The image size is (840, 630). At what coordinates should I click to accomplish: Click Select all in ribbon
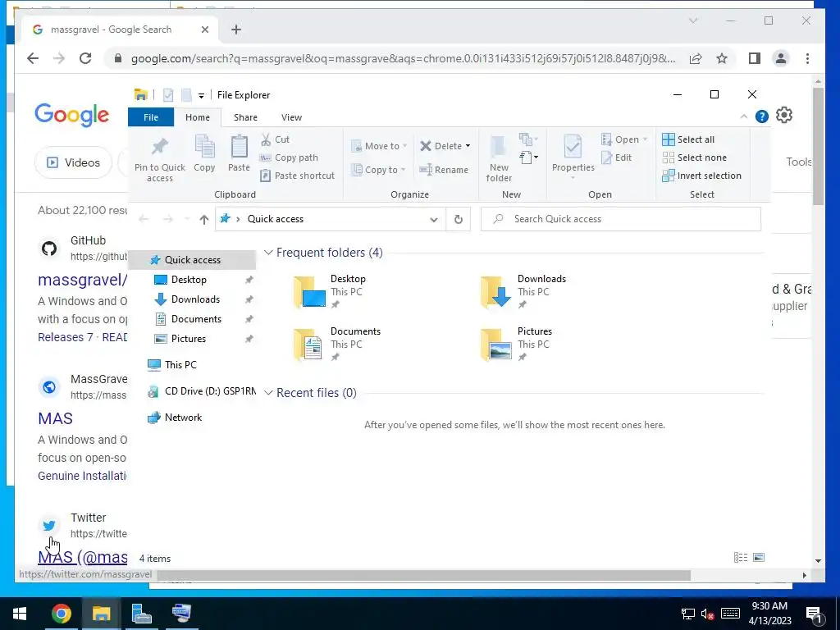coord(688,139)
